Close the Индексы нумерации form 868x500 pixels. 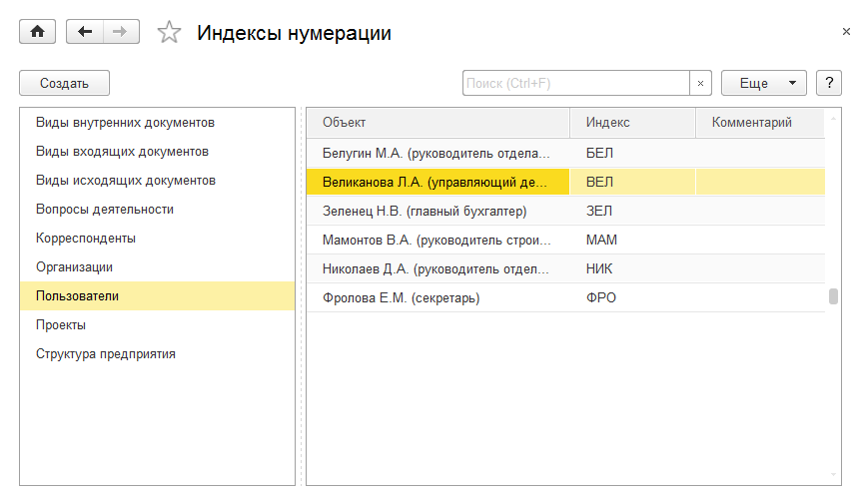(847, 32)
